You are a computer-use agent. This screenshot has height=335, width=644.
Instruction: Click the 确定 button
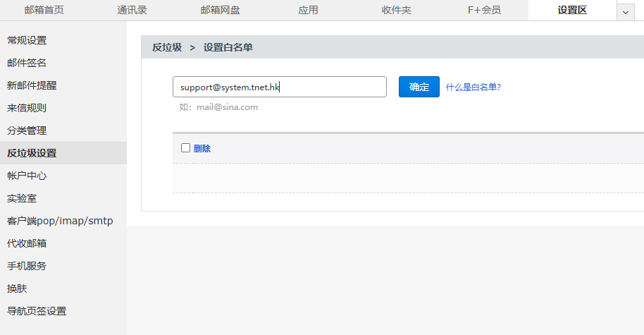coord(419,87)
